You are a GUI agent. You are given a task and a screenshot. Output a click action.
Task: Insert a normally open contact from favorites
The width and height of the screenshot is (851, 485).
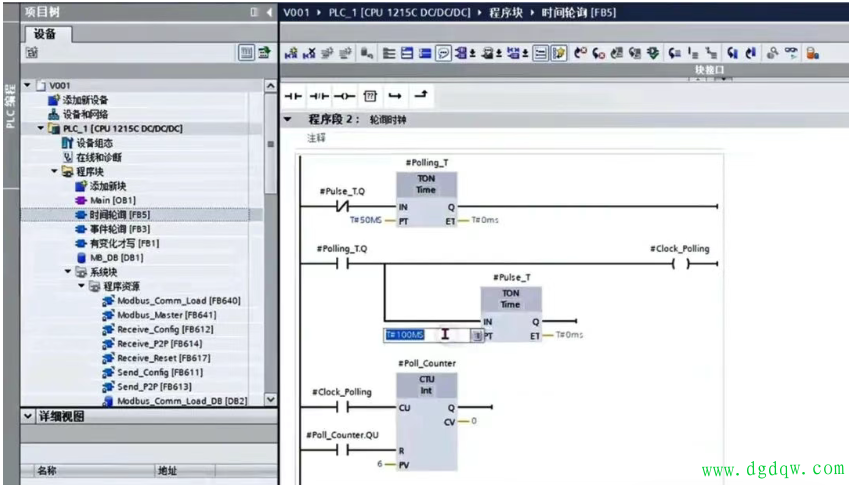(x=293, y=96)
